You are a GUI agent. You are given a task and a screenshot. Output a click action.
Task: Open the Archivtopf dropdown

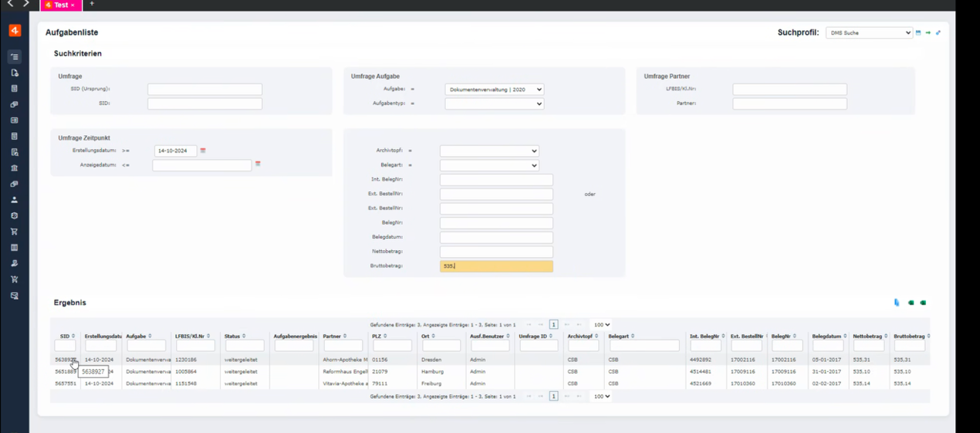pos(488,151)
